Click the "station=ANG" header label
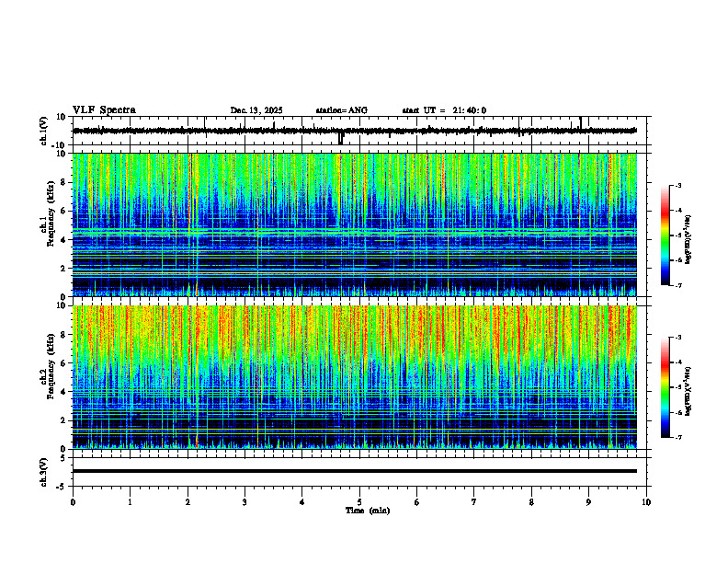Screen dimensions: 728x563 [342, 110]
